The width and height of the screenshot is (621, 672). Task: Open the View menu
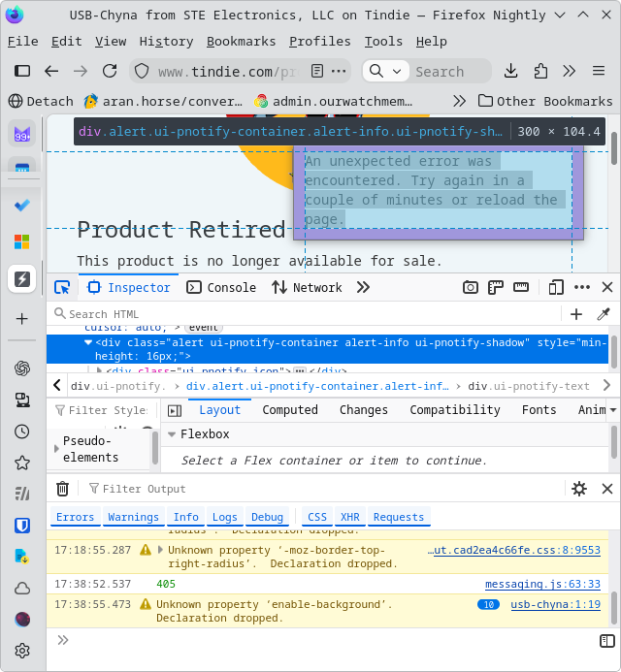click(x=111, y=42)
